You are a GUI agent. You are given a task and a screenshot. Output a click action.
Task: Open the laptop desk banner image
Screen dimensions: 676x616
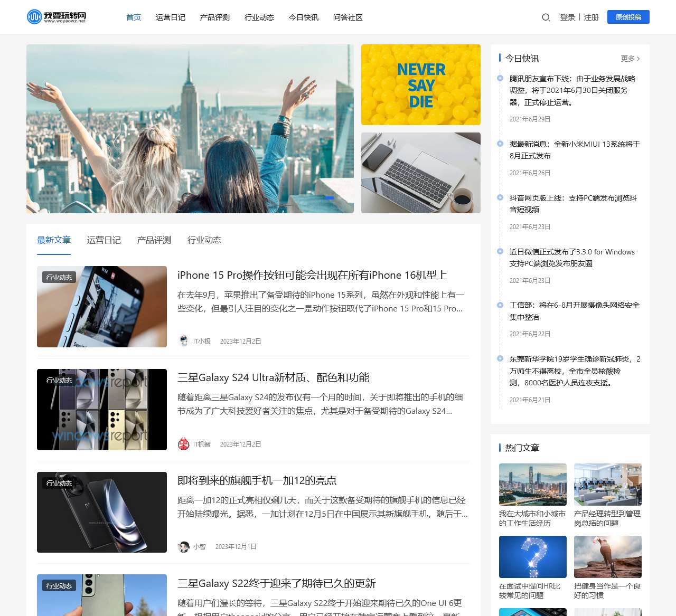click(x=421, y=173)
